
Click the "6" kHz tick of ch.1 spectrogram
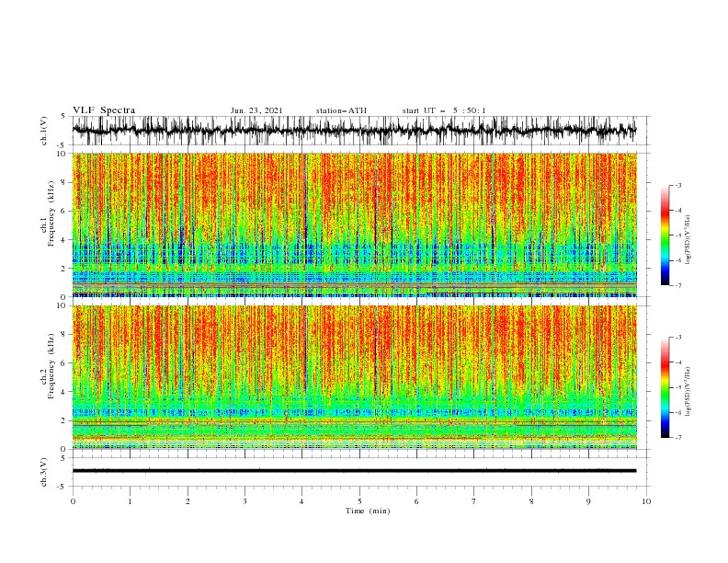[64, 212]
